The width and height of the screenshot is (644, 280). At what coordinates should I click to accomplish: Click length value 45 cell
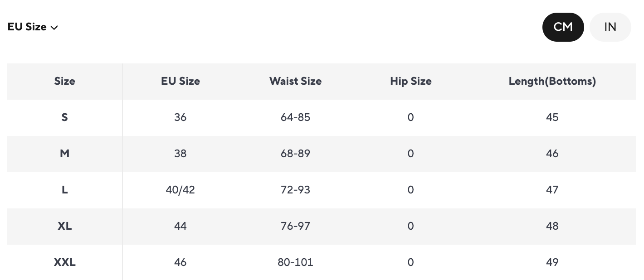(552, 117)
